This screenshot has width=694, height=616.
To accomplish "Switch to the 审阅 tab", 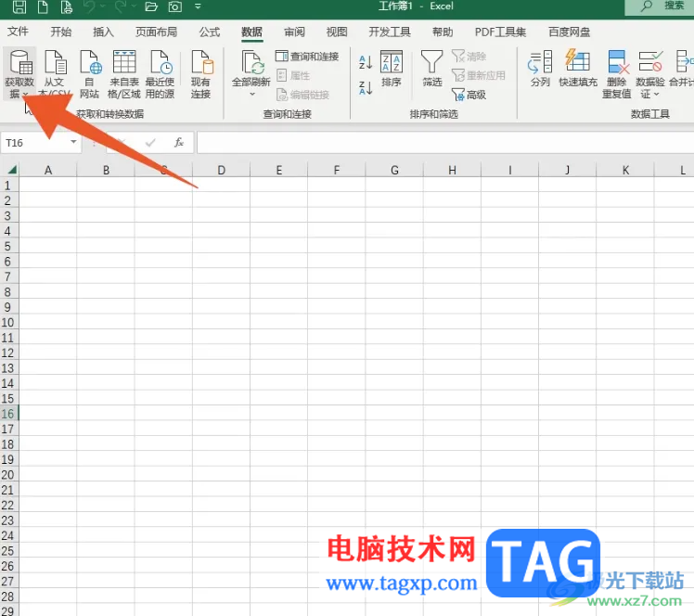I will point(294,32).
